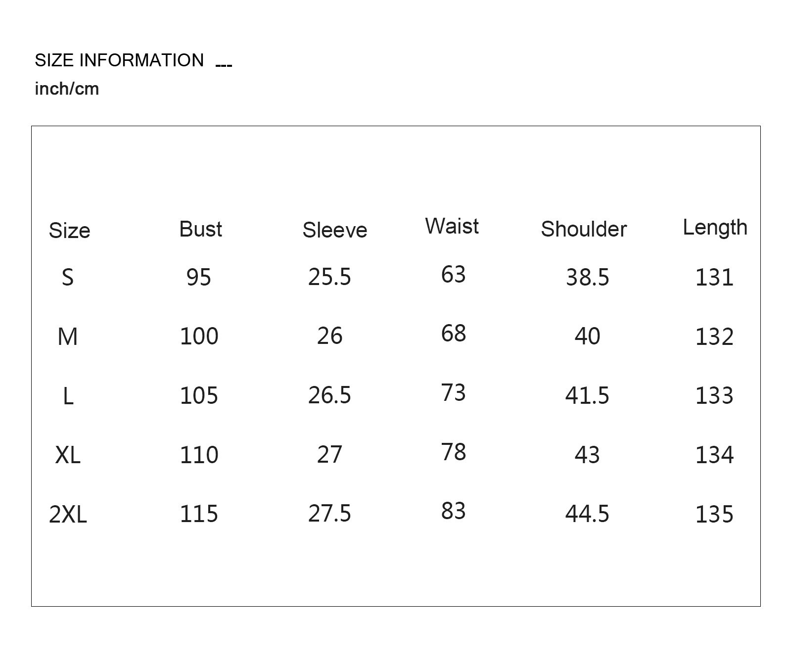
Task: Click bust value 115 for size 2XL
Action: [x=199, y=514]
